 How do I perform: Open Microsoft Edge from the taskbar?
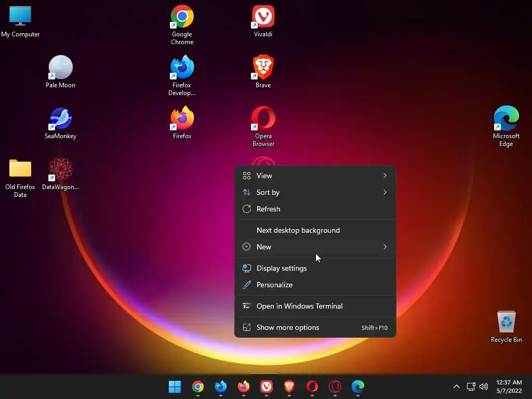(358, 387)
